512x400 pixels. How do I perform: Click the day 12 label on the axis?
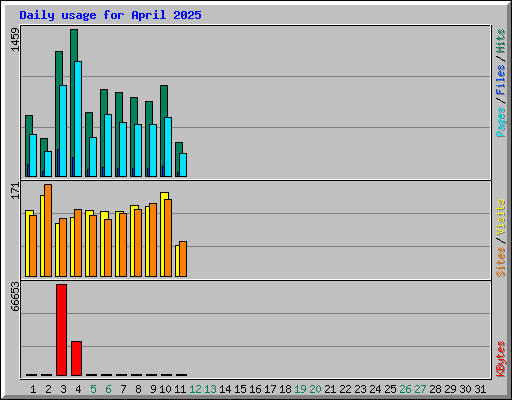(195, 389)
